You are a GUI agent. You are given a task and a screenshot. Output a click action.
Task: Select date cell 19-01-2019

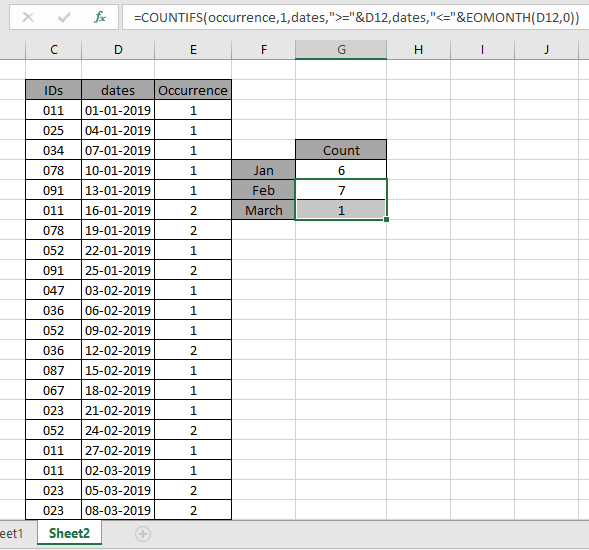(x=118, y=230)
